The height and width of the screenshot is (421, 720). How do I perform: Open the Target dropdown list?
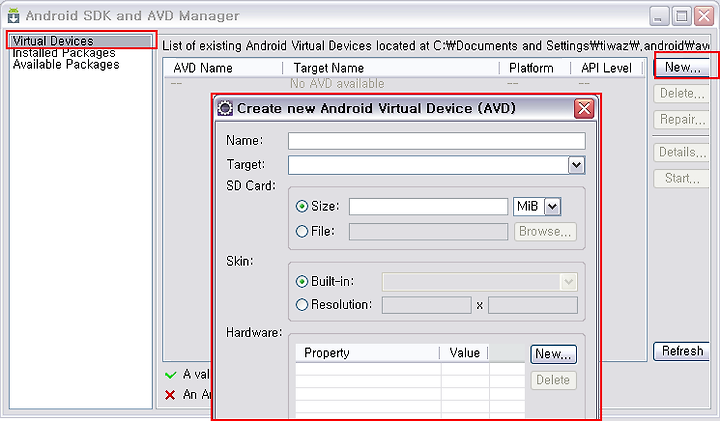point(576,165)
